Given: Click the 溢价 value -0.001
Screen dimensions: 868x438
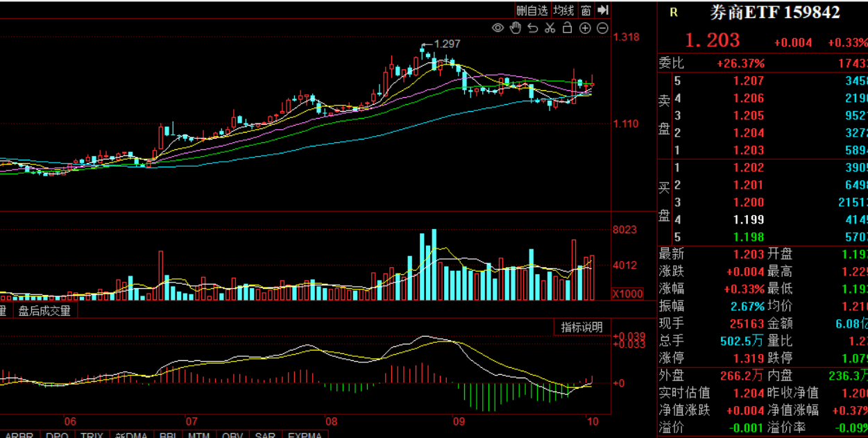Looking at the screenshot, I should [746, 428].
